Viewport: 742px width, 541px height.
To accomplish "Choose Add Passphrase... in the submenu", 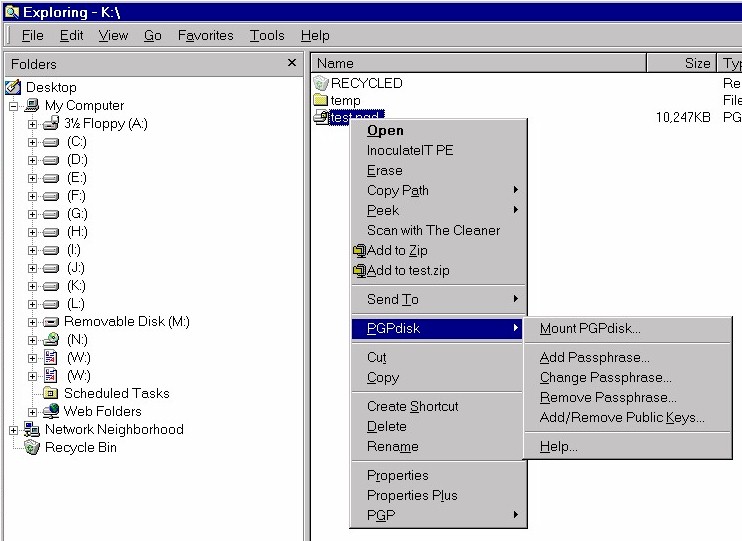I will 627,357.
